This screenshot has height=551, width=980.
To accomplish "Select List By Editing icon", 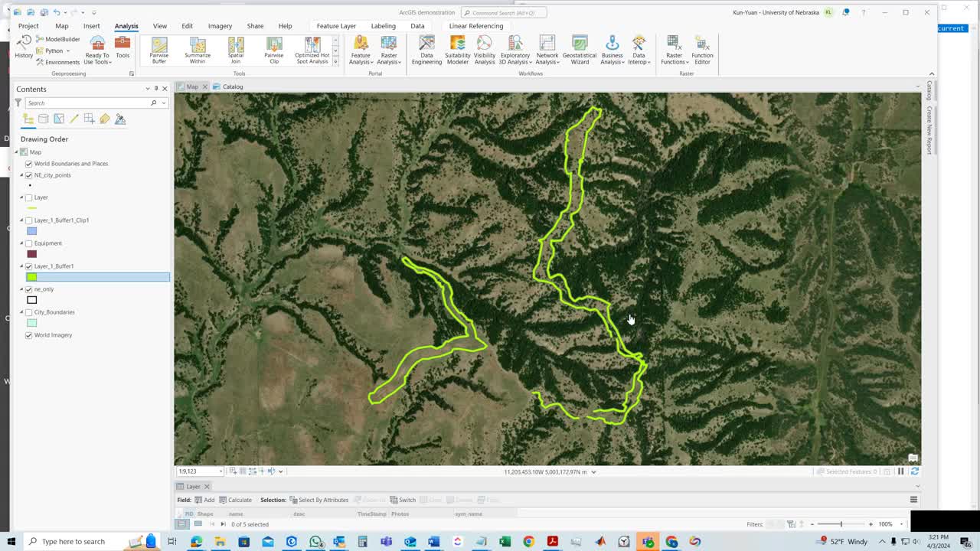I will (74, 119).
